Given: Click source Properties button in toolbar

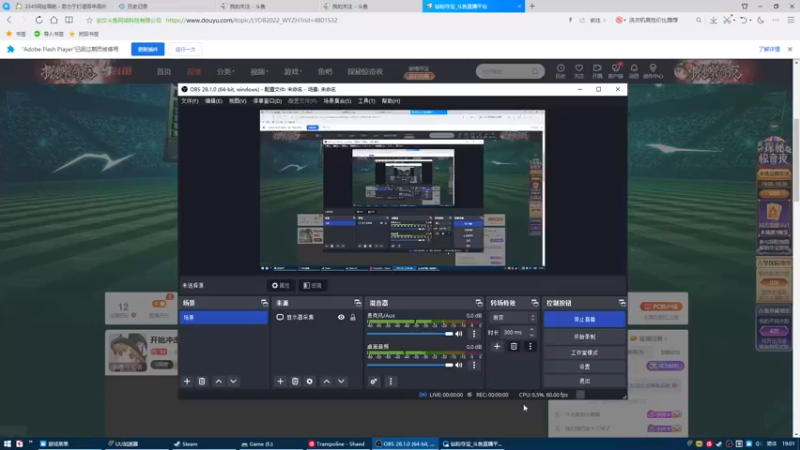Looking at the screenshot, I should click(x=281, y=285).
